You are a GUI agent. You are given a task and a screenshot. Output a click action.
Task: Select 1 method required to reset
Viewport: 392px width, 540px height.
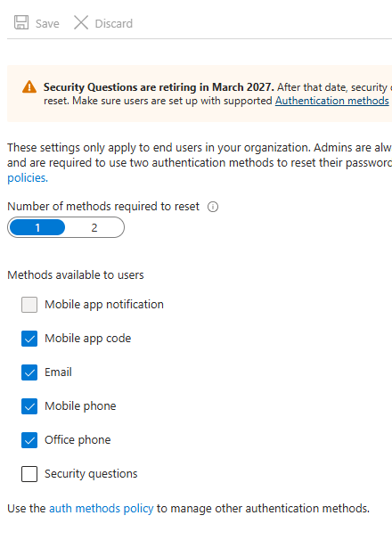(x=37, y=227)
